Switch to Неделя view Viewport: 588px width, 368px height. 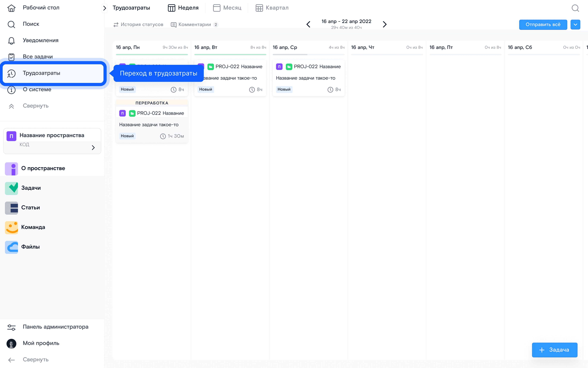click(x=183, y=8)
